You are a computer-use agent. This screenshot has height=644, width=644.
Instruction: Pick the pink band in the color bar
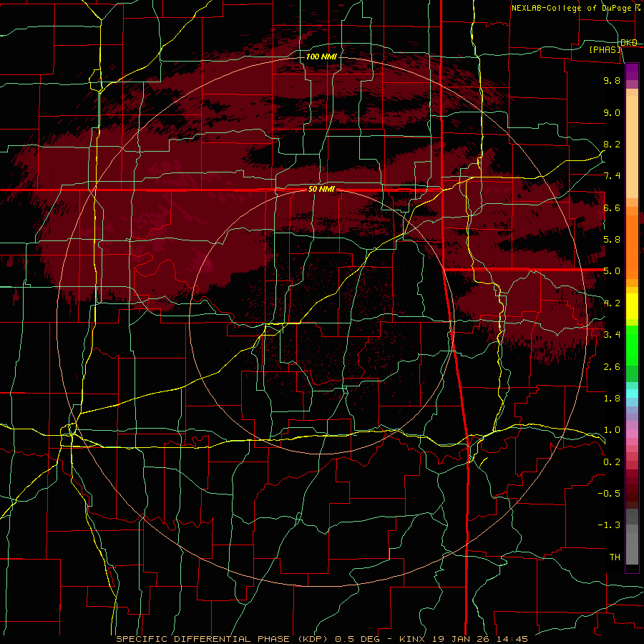pyautogui.click(x=632, y=434)
